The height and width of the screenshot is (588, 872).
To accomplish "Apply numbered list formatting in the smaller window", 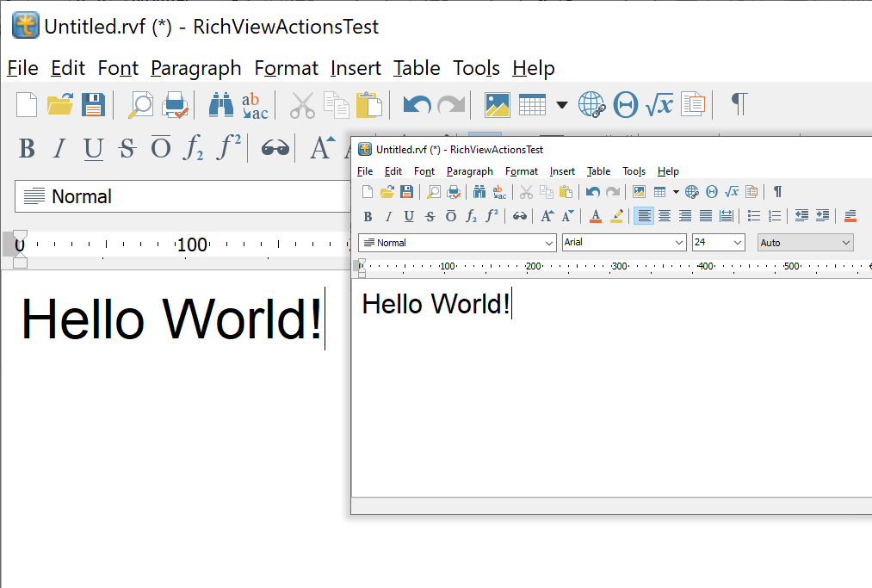I will click(x=775, y=216).
